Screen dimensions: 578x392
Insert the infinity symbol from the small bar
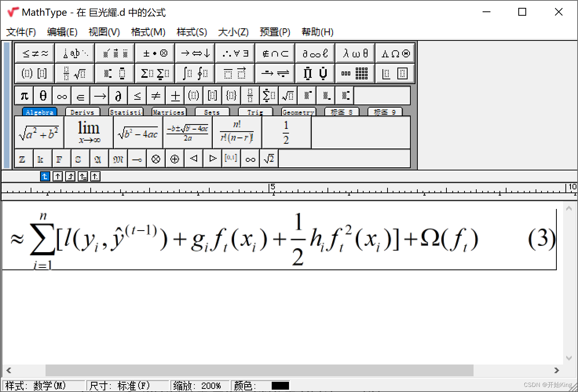(62, 95)
